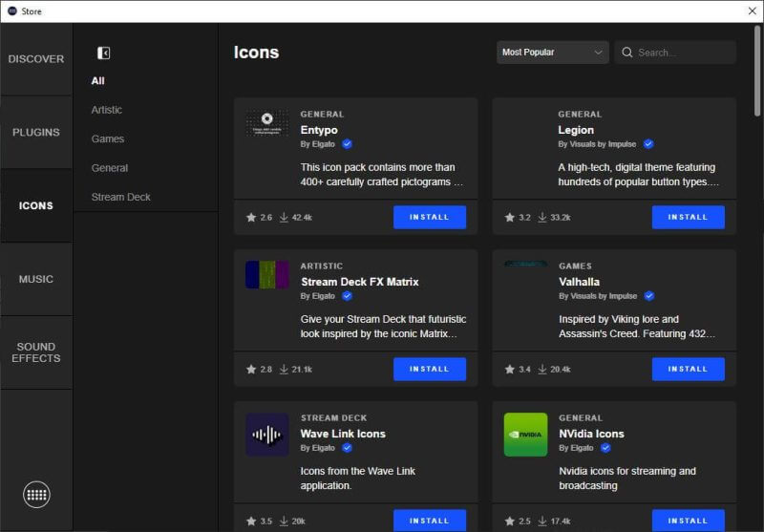Switch to the Discover tab
Image resolution: width=764 pixels, height=532 pixels.
pyautogui.click(x=36, y=59)
